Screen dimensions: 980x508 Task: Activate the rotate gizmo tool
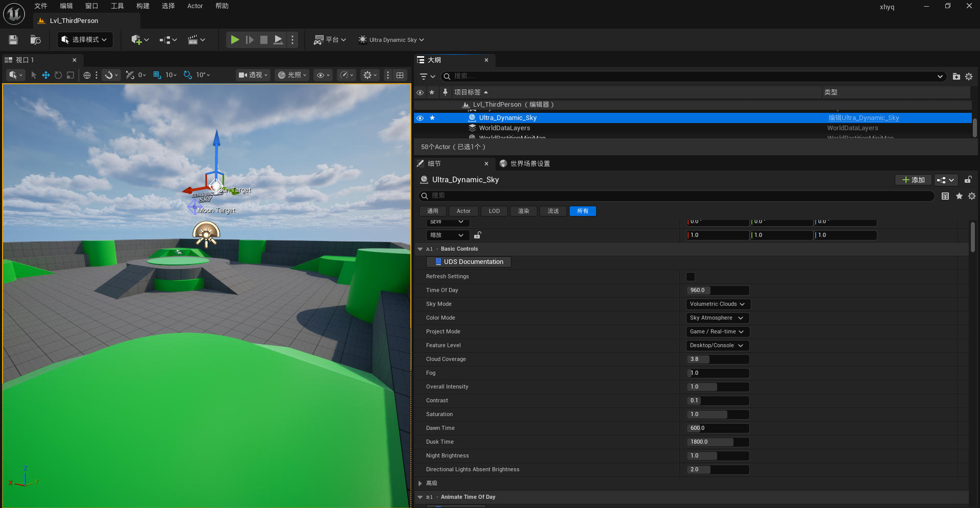click(x=58, y=75)
